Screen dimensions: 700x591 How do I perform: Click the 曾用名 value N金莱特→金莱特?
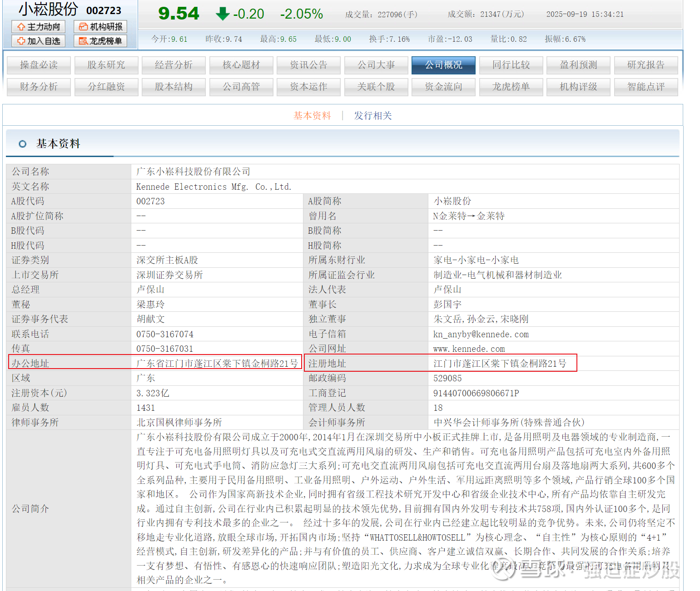(x=469, y=216)
